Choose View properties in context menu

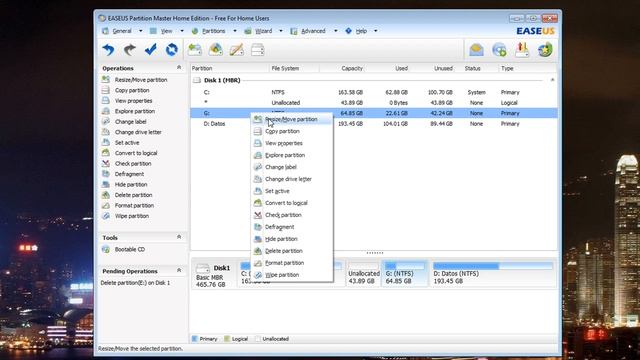[292, 143]
